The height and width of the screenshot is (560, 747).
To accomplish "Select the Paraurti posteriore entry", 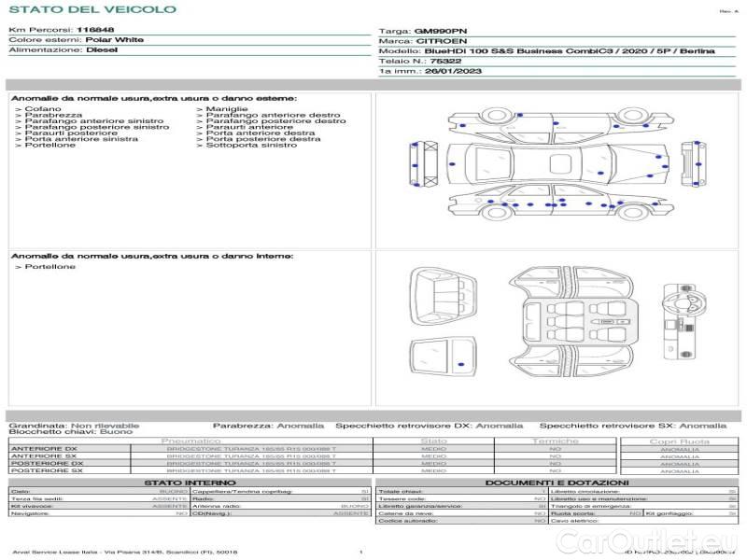I will [x=71, y=133].
